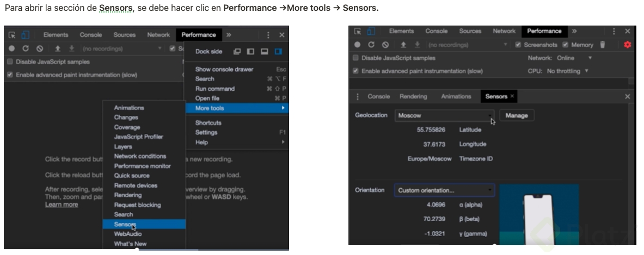Open the Geolocation dropdown showing Moscow
644x255 pixels.
[x=444, y=115]
